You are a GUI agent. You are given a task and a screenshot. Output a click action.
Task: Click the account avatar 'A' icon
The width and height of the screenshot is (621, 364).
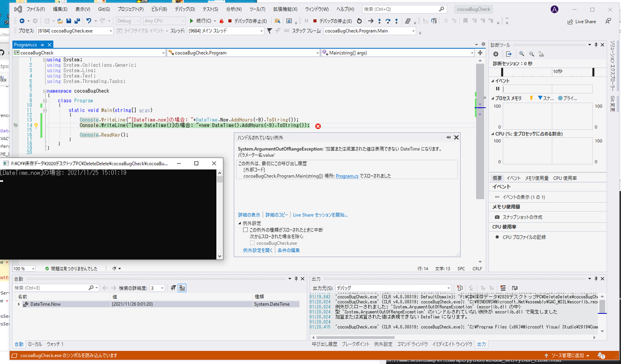point(555,9)
